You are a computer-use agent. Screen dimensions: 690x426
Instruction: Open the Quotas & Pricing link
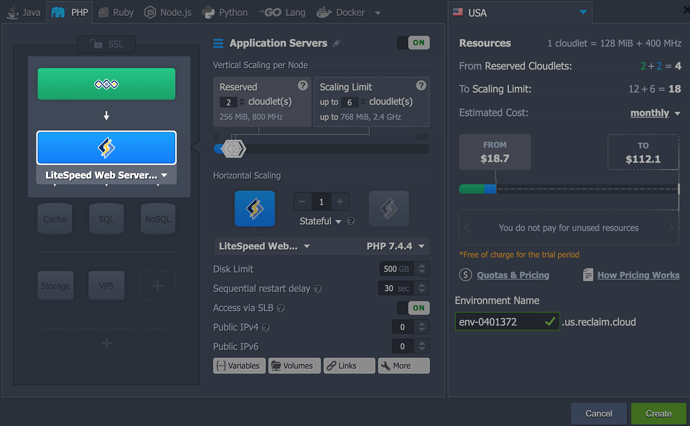[513, 275]
